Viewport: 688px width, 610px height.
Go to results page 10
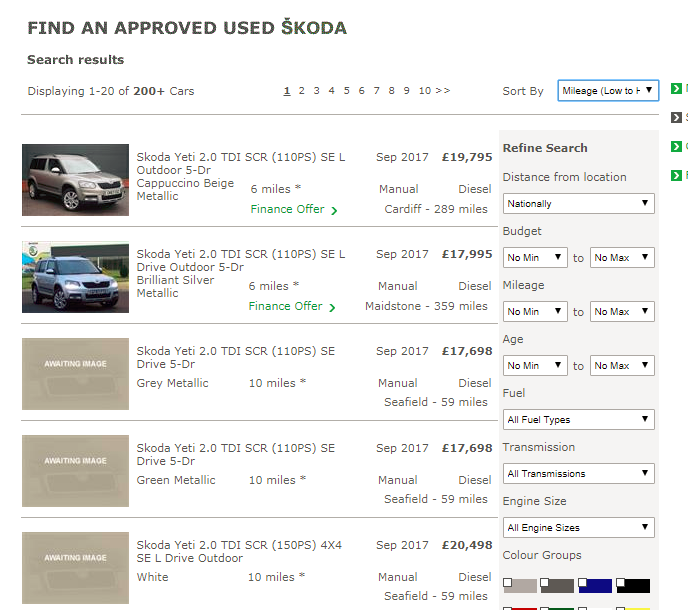click(x=425, y=90)
